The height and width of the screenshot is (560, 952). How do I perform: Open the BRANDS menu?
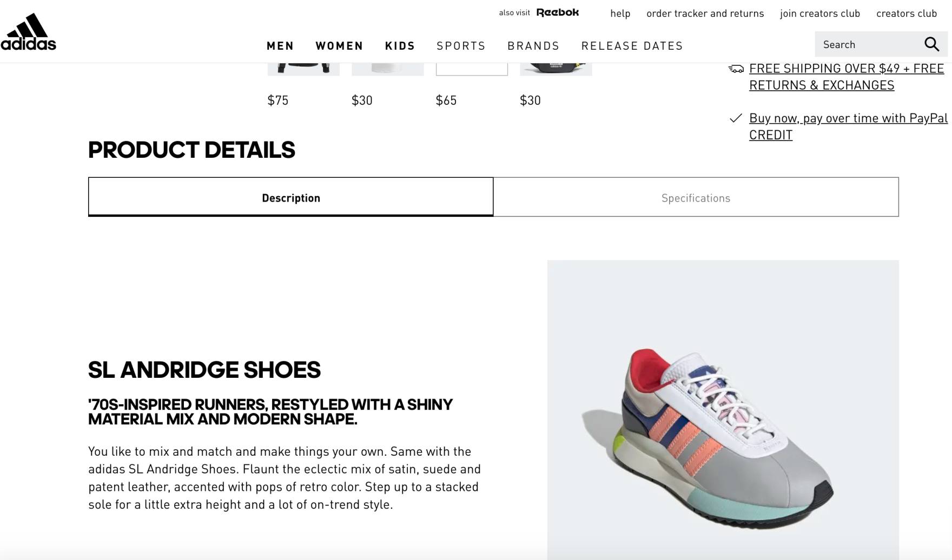click(533, 46)
